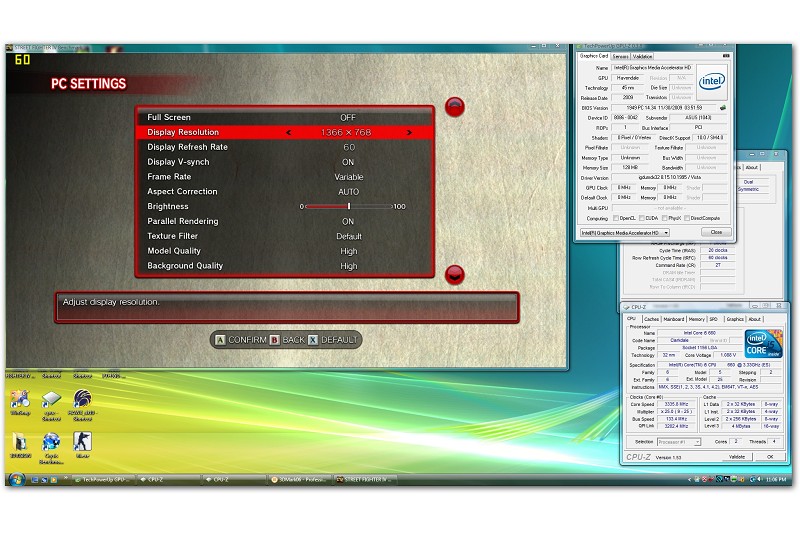Open the Counter-Strike desktop shortcut
The image size is (800, 533).
pos(82,442)
